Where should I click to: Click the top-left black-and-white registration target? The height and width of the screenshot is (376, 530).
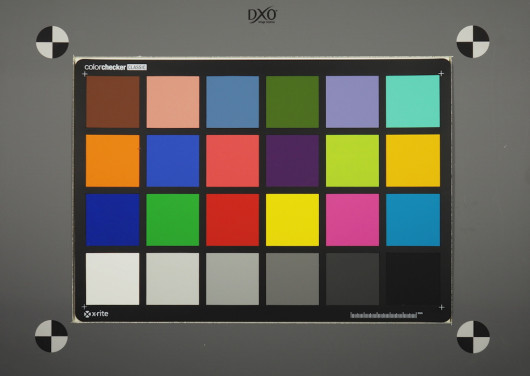52,42
